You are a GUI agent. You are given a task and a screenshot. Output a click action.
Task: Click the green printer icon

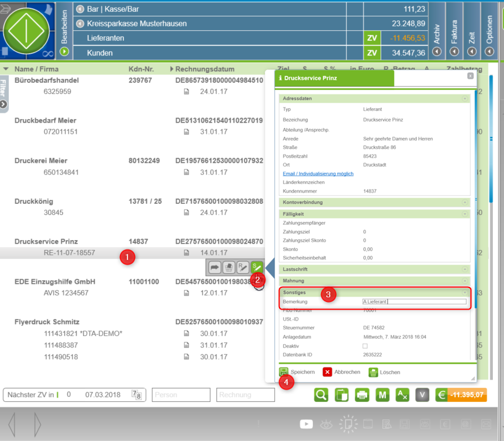[362, 395]
